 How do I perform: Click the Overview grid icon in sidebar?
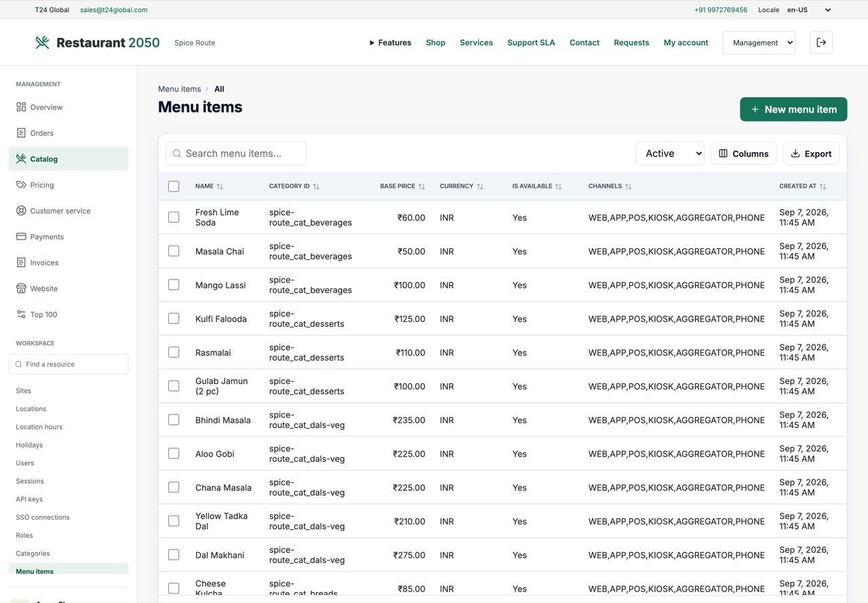pos(21,107)
